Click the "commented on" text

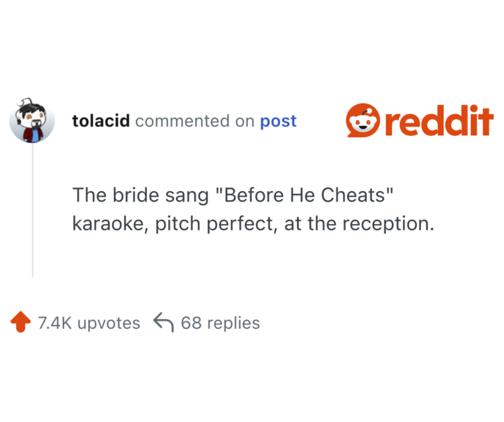coord(194,121)
